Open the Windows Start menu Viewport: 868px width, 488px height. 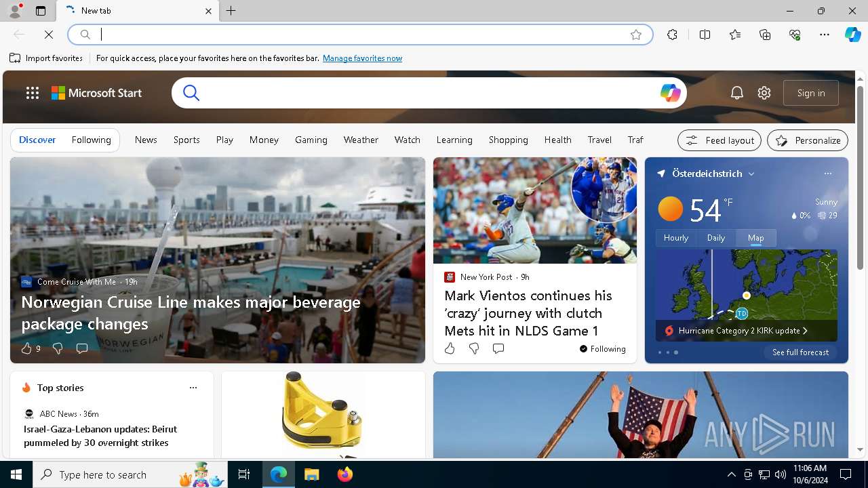coord(16,474)
